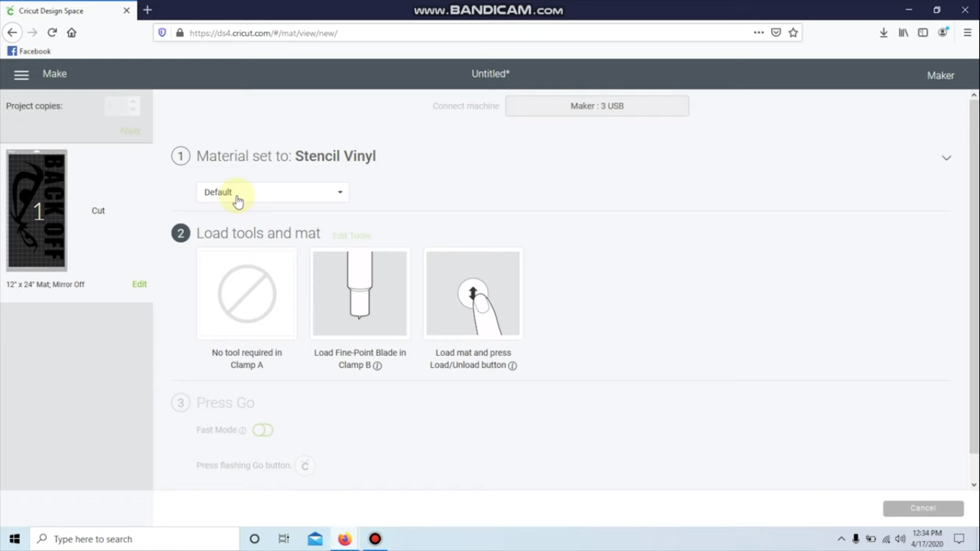Open the navigation hamburger menu

21,74
